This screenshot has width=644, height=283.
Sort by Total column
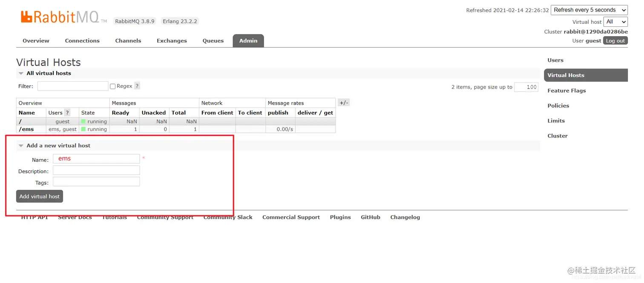(x=178, y=113)
